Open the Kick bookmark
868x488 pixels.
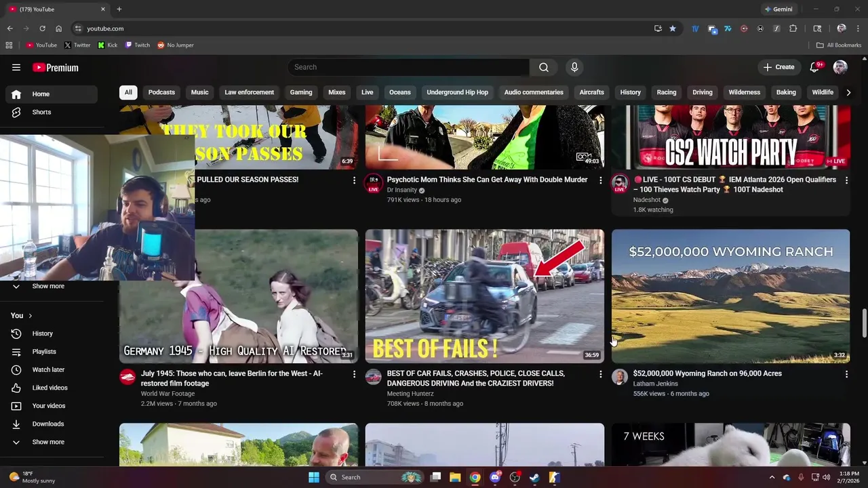point(107,45)
